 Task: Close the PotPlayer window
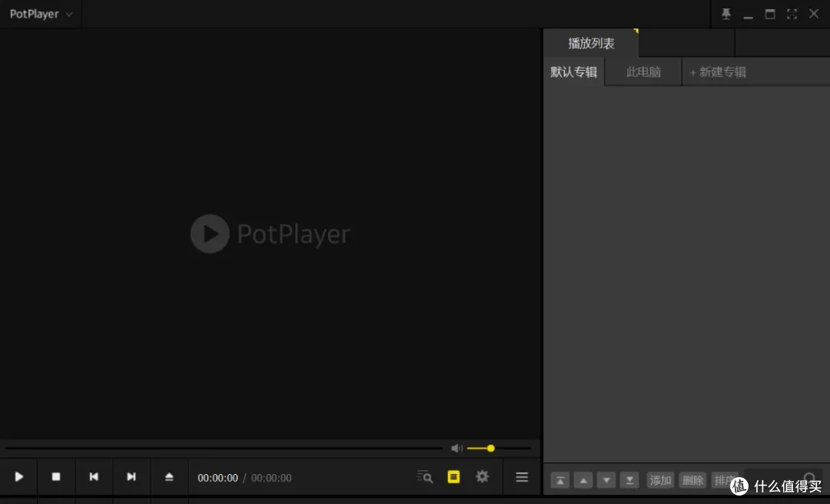[814, 14]
